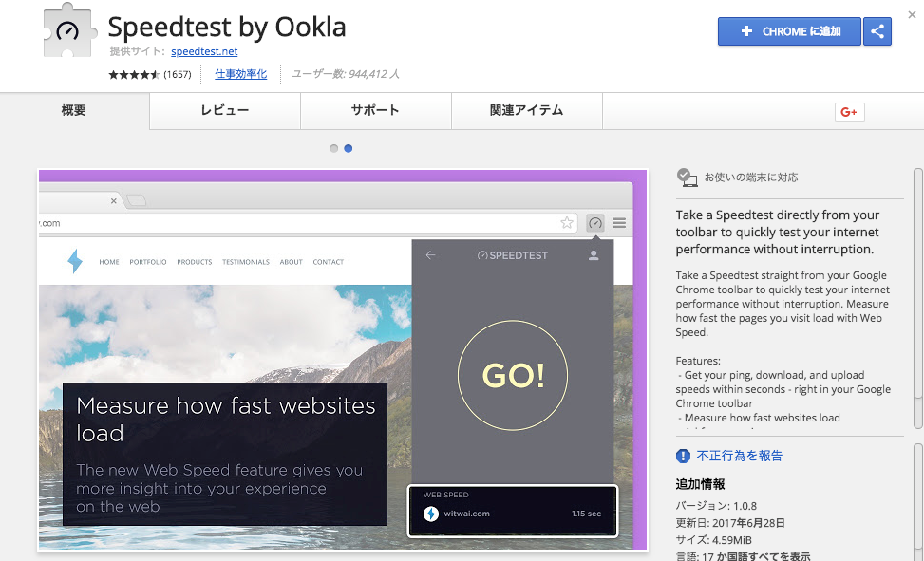Open the 仕事効率化 category link
This screenshot has height=561, width=924.
pos(240,74)
